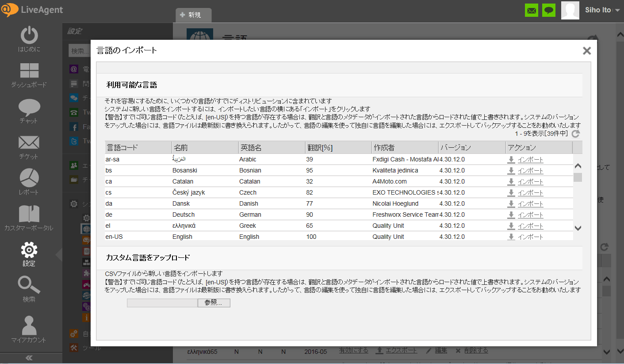Click the インポート link for Catalan
The image size is (624, 364).
(x=531, y=182)
